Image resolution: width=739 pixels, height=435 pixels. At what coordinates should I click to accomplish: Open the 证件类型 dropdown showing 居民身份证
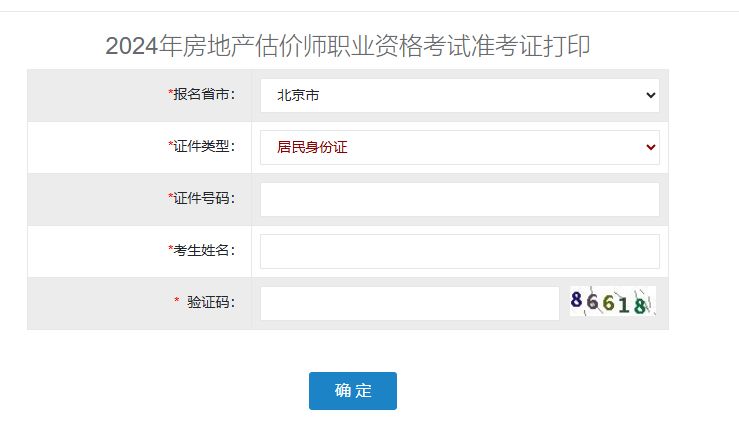pyautogui.click(x=460, y=148)
